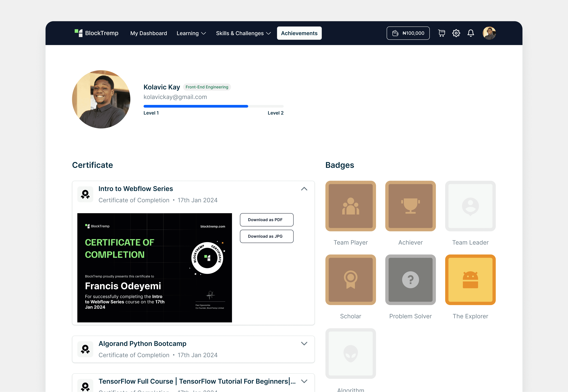Open the Problem Solver question-mark badge
The width and height of the screenshot is (568, 392).
[410, 280]
